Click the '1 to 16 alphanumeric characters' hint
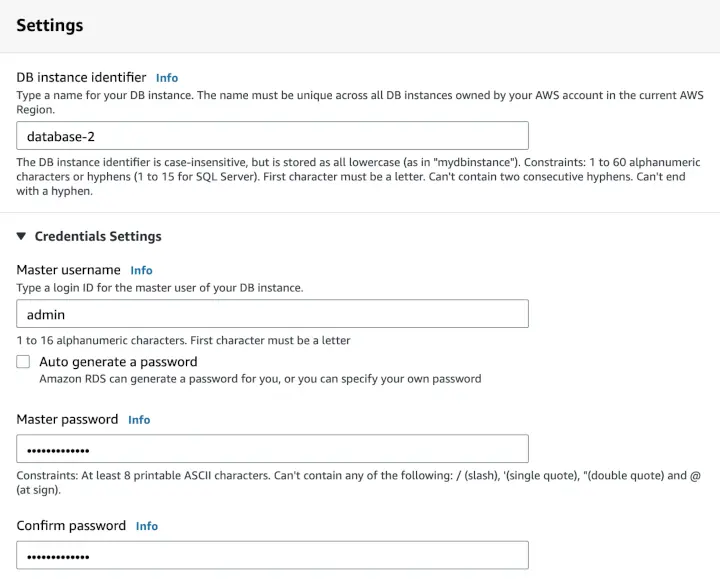Screen dimensions: 720x579 (x=183, y=340)
